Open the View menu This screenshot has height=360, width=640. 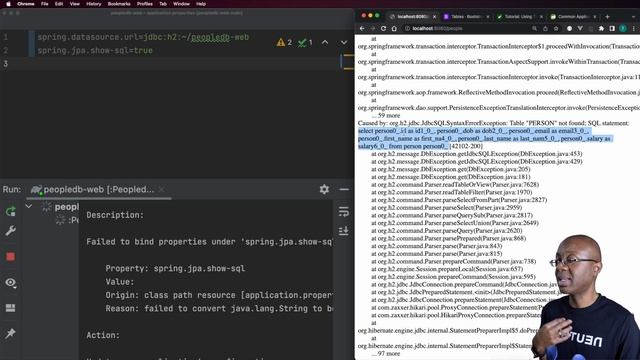(74, 4)
